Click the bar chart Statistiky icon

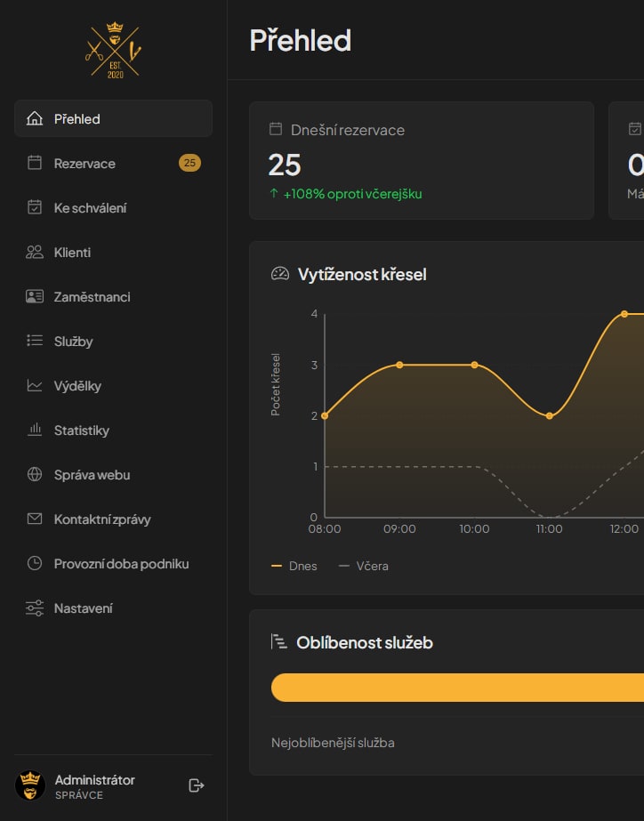pos(35,430)
